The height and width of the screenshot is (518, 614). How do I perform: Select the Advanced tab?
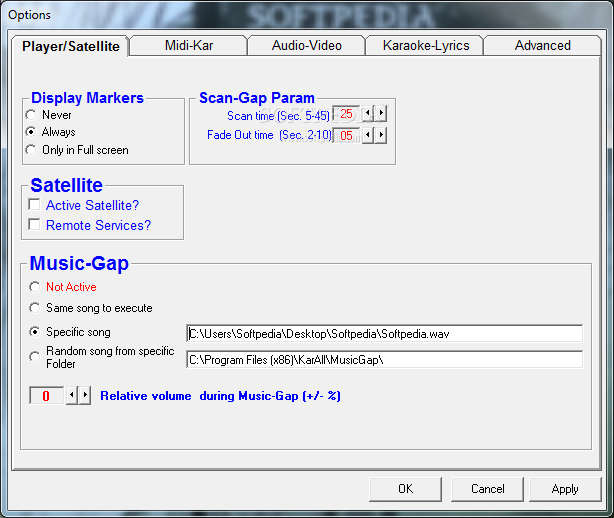coord(542,46)
